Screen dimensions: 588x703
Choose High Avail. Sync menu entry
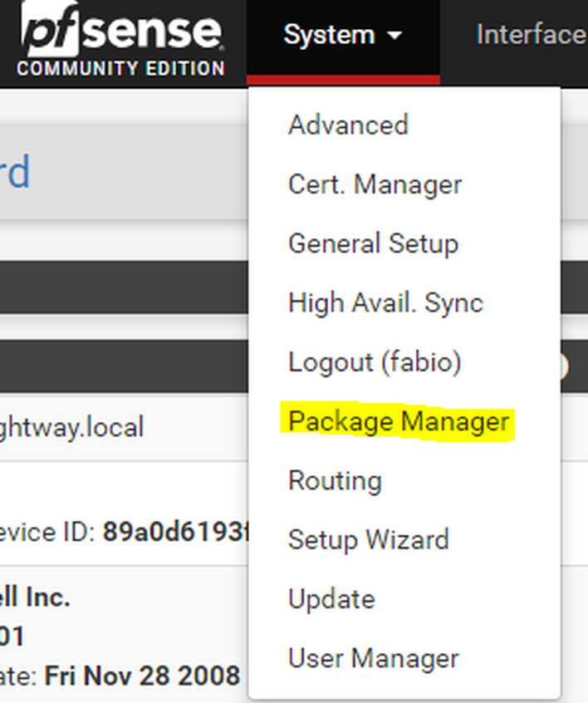point(386,303)
